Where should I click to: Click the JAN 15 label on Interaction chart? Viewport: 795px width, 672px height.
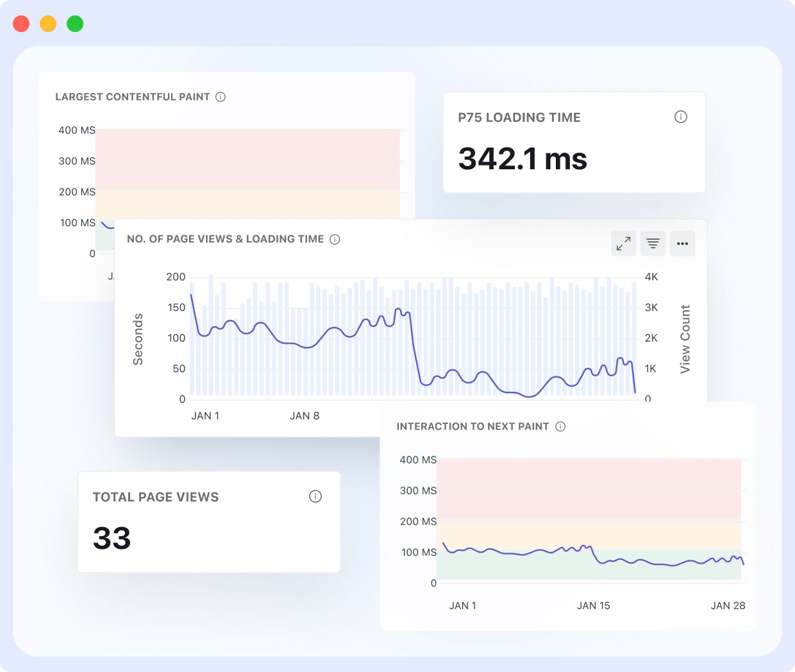[593, 606]
